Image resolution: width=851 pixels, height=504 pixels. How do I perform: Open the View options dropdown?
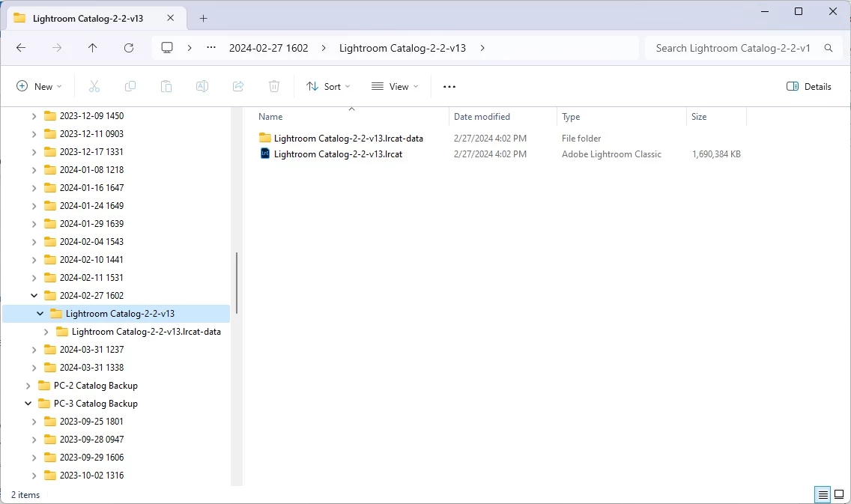pyautogui.click(x=395, y=86)
